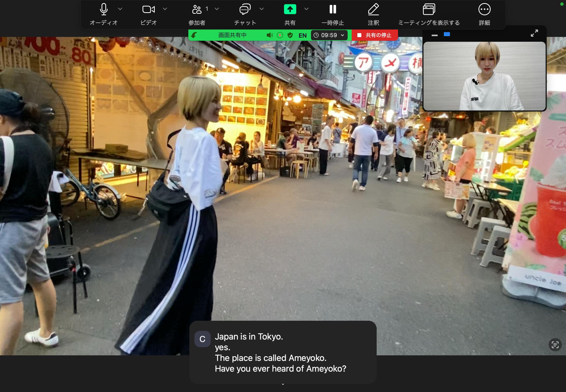Expand the self-view video thumbnail panel
Viewport: 566px width, 392px height.
click(534, 33)
